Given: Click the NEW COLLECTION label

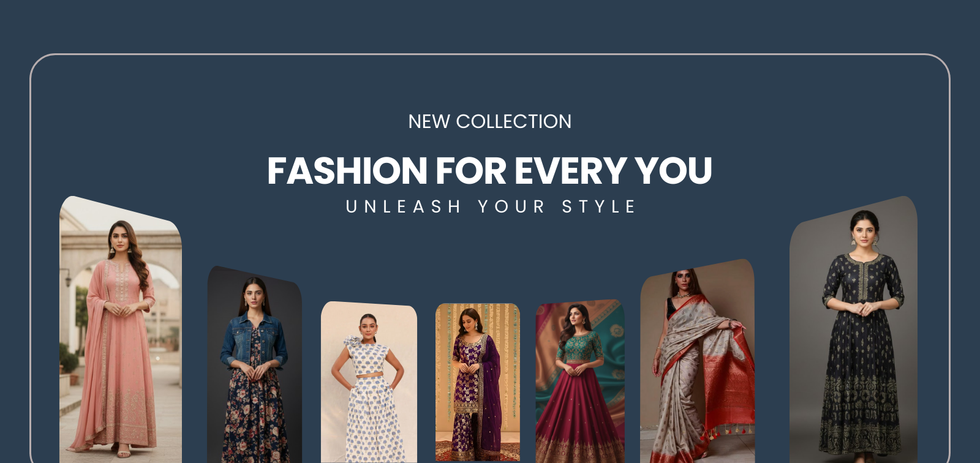Looking at the screenshot, I should tap(490, 121).
